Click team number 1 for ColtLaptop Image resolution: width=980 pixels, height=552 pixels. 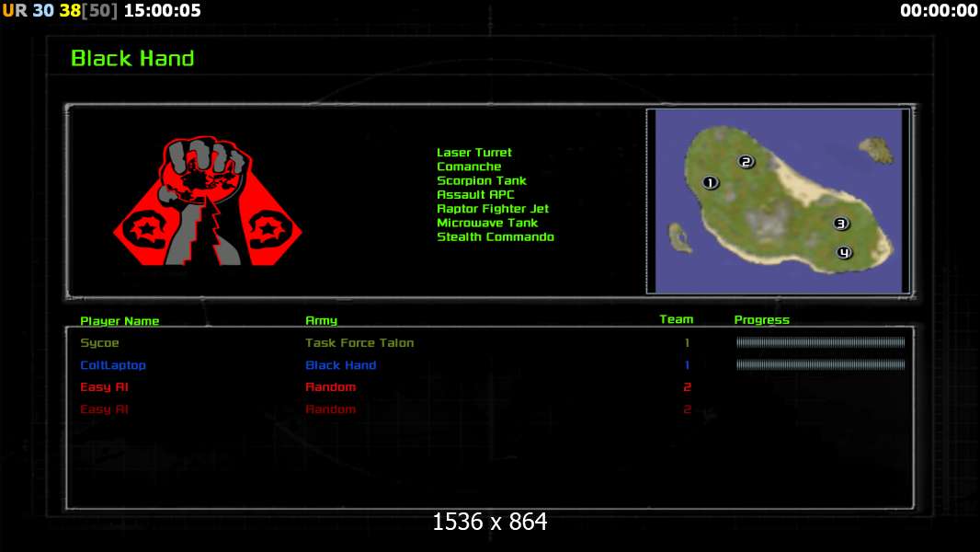point(687,365)
